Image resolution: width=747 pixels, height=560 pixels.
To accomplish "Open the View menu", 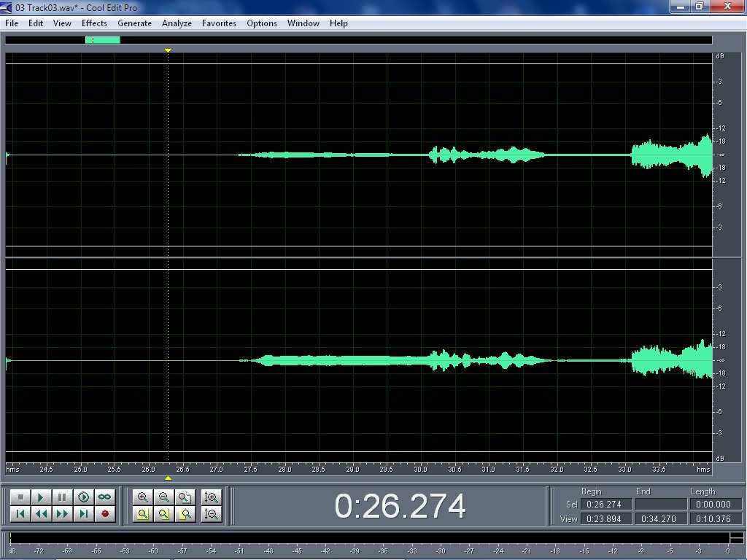I will [62, 23].
